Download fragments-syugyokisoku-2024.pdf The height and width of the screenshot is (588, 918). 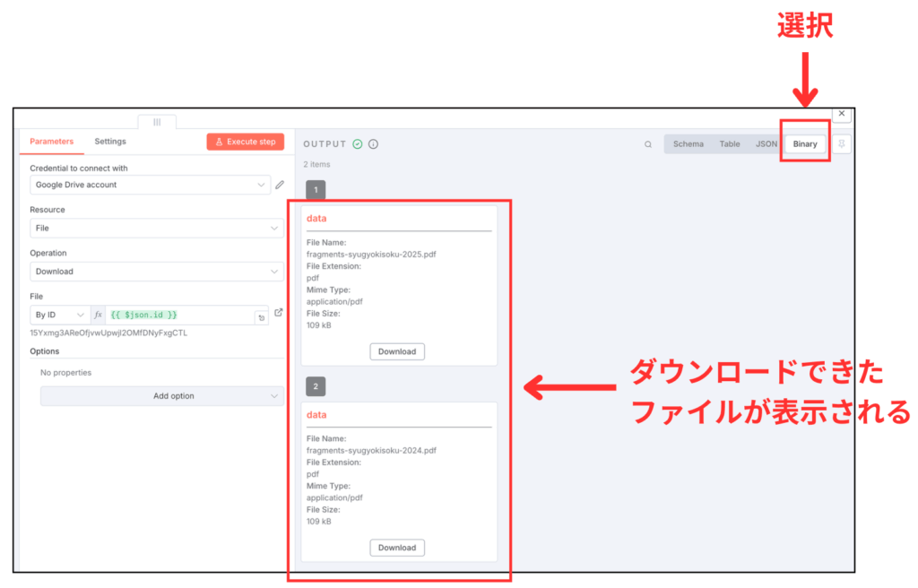397,548
